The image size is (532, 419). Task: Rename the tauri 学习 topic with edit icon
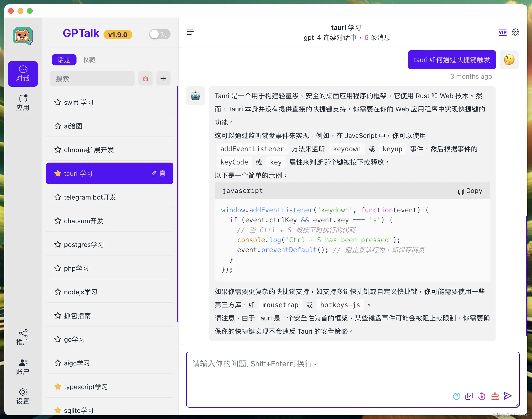[x=154, y=173]
